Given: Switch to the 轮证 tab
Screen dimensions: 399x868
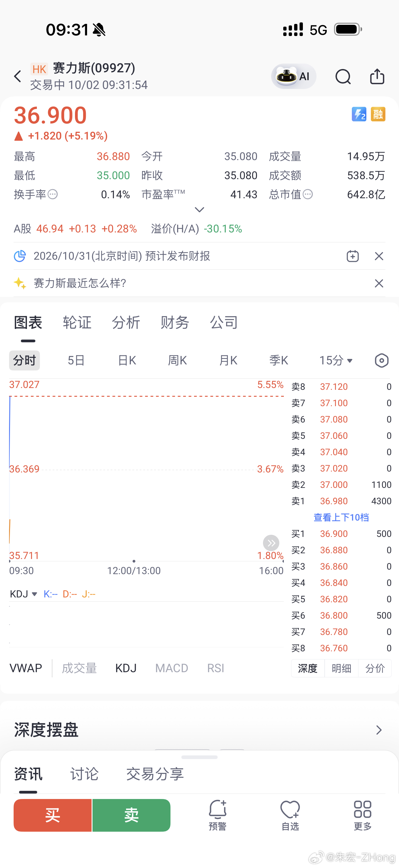Looking at the screenshot, I should click(77, 322).
